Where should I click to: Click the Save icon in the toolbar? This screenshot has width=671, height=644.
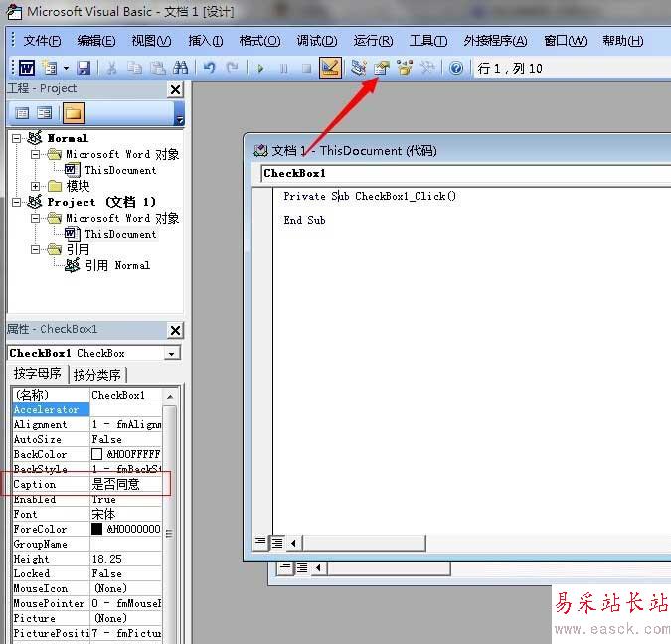(x=84, y=68)
